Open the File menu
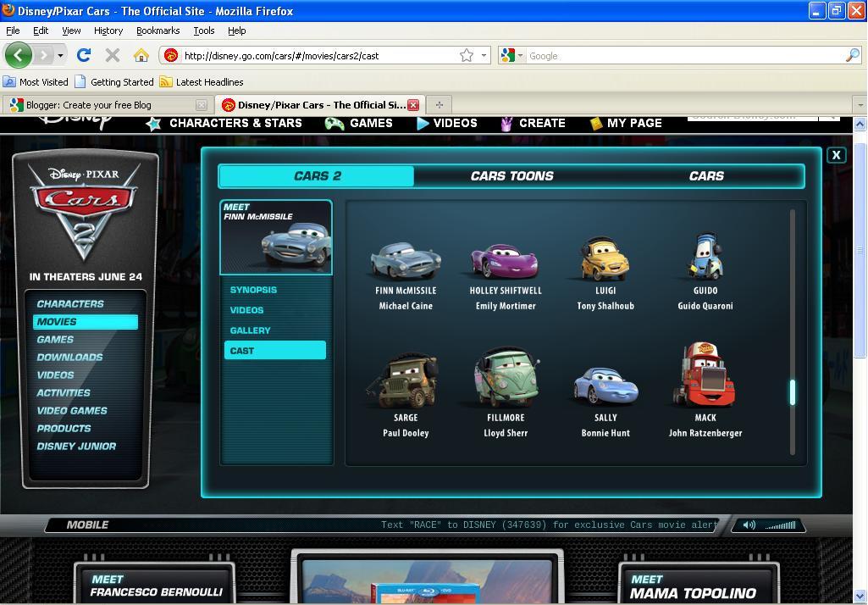Screen dimensions: 868x605 (x=13, y=31)
